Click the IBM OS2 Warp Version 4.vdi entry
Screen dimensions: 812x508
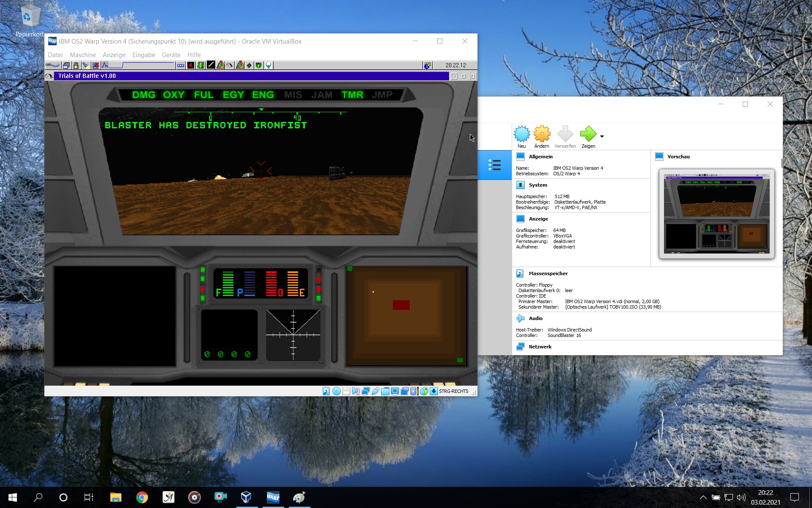[612, 301]
